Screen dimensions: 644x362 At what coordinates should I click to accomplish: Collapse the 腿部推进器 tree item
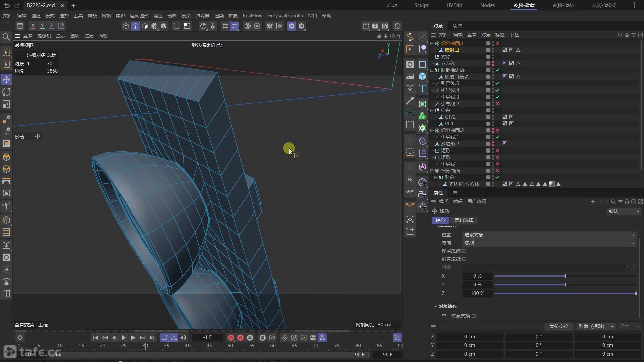(432, 70)
